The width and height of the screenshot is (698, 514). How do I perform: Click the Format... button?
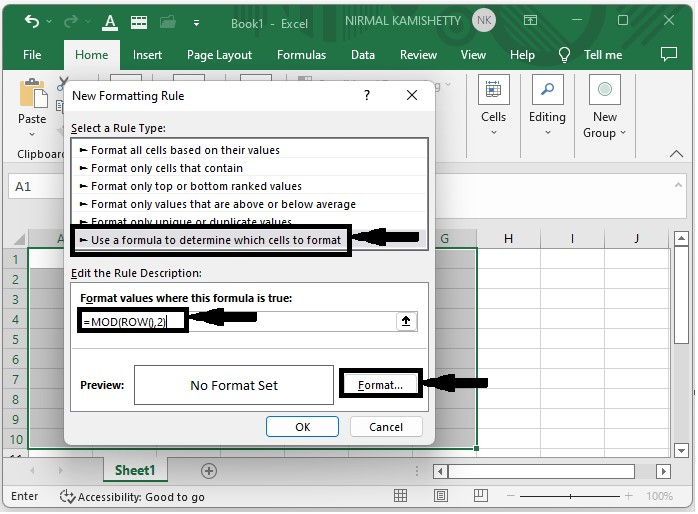380,385
